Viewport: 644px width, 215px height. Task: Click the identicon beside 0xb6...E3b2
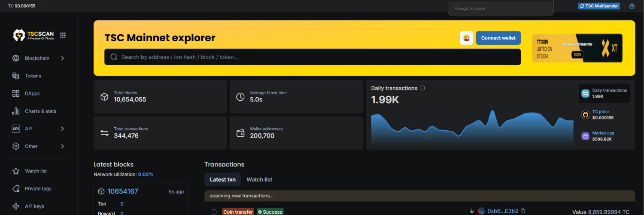pyautogui.click(x=481, y=211)
